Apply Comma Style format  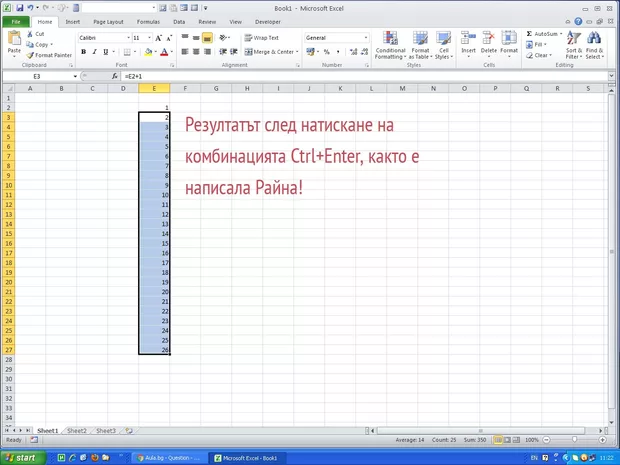(x=338, y=52)
